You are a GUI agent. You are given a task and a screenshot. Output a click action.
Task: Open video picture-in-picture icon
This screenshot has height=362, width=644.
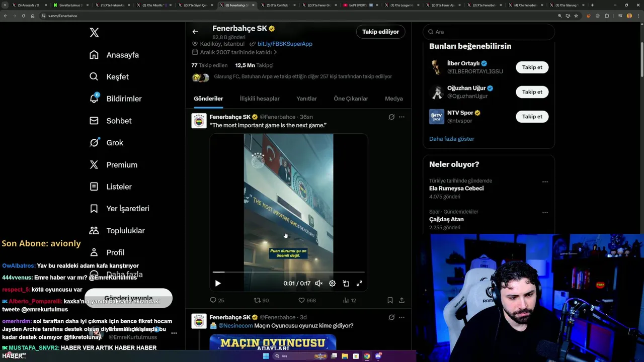[x=346, y=284]
